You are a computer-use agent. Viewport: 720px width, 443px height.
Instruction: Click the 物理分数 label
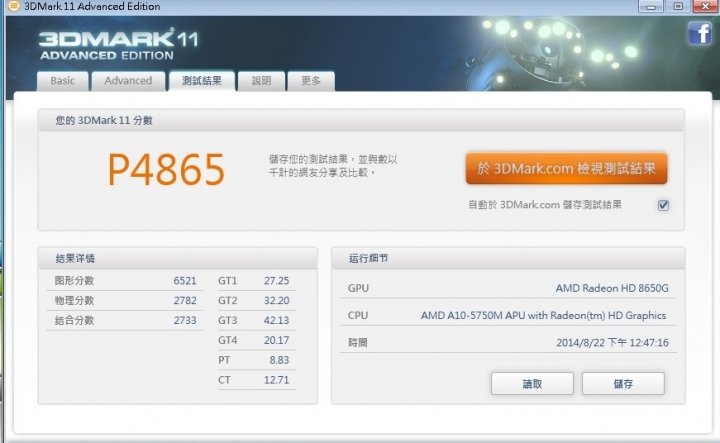[x=74, y=301]
